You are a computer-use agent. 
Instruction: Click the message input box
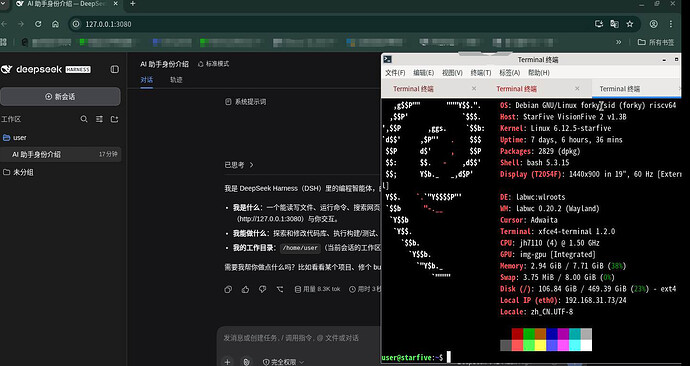(x=299, y=338)
